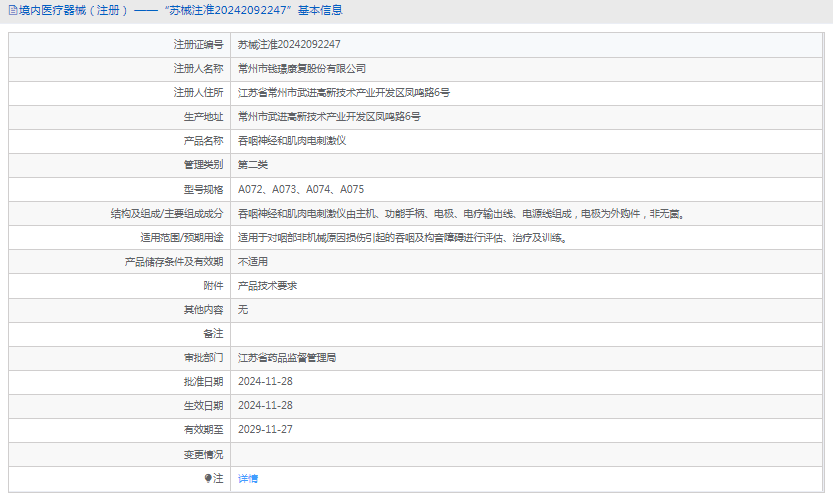Click the 注册人名称 row label
833x497 pixels.
pos(198,68)
